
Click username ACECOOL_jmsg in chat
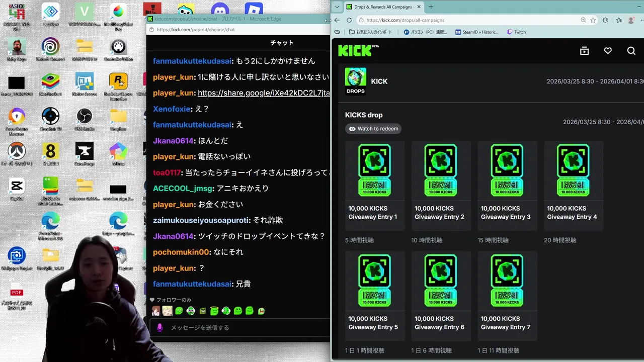[184, 189]
